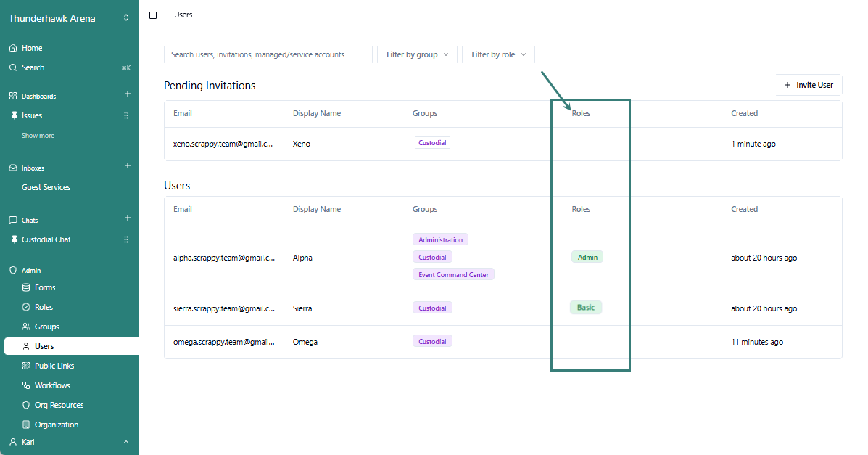Expand the Thunderhawk Arena organization switcher

click(x=126, y=18)
